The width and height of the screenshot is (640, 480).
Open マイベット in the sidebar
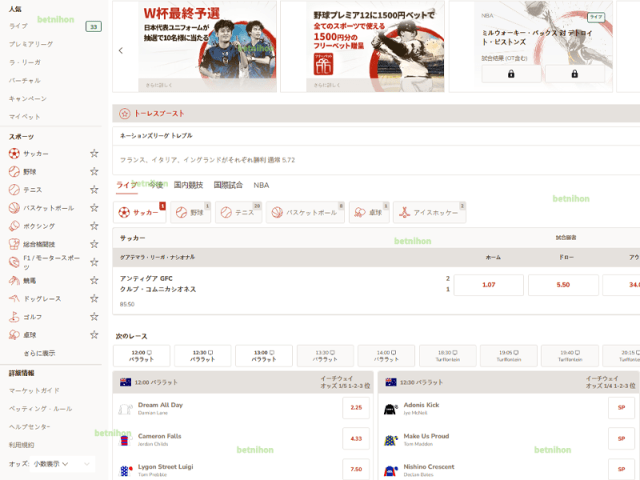[24, 117]
